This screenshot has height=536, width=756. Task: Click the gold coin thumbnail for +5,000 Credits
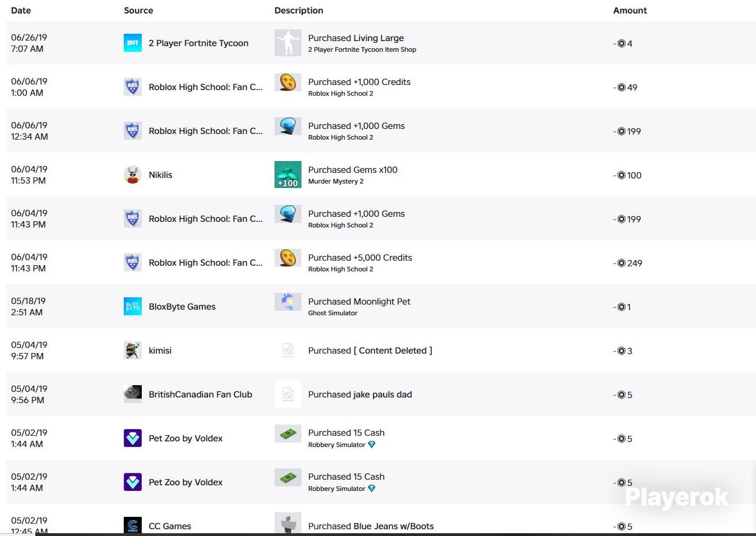(288, 258)
